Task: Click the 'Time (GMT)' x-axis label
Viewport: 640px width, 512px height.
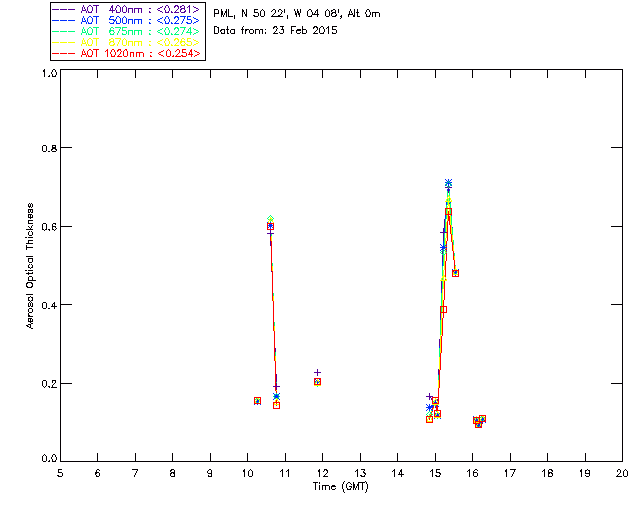Action: click(x=340, y=487)
